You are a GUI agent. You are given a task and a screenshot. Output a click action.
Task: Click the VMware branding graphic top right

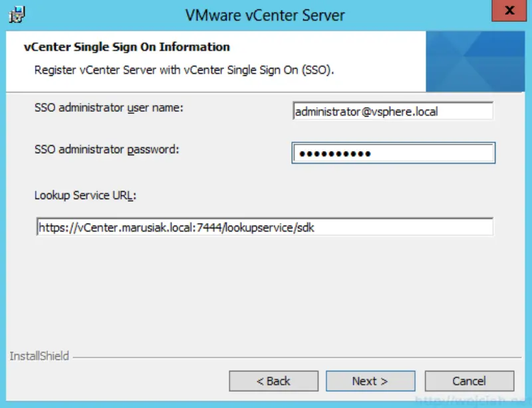[x=475, y=60]
